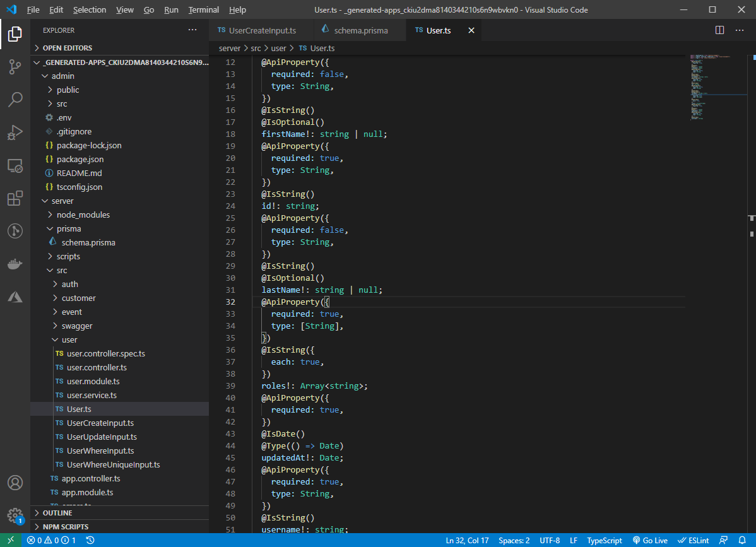Open the Run and Debug view
The image size is (756, 547).
(15, 132)
